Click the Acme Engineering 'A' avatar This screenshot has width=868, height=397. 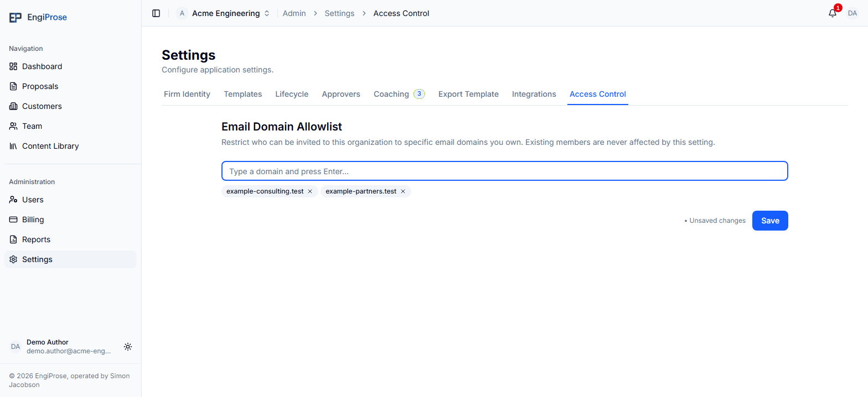coord(182,13)
